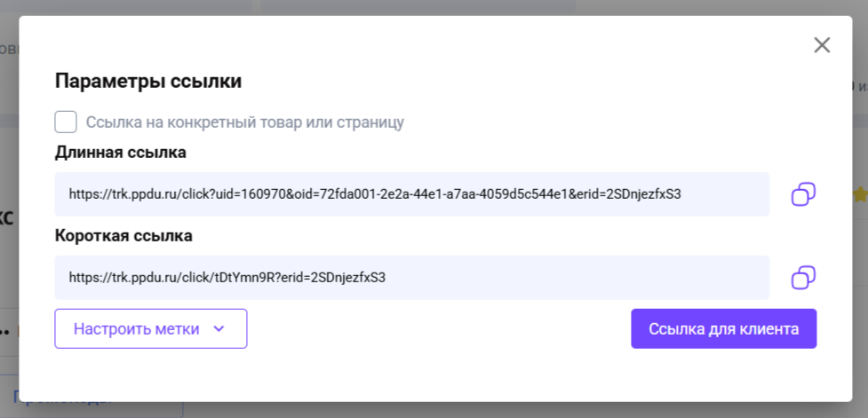Click the empty area right of the short link text
Screen dimensions: 868x418
pyautogui.click(x=577, y=278)
